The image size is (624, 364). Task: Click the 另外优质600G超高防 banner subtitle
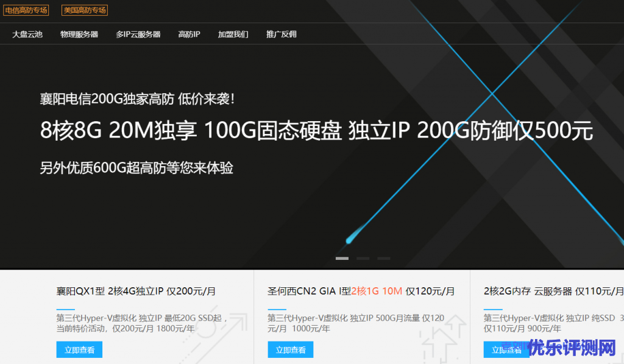click(136, 167)
